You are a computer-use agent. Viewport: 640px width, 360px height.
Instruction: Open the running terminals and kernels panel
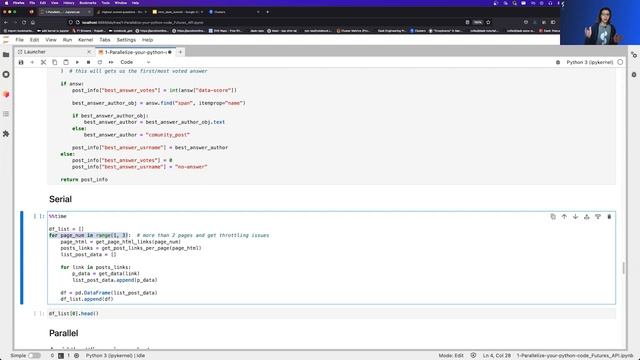click(x=6, y=74)
